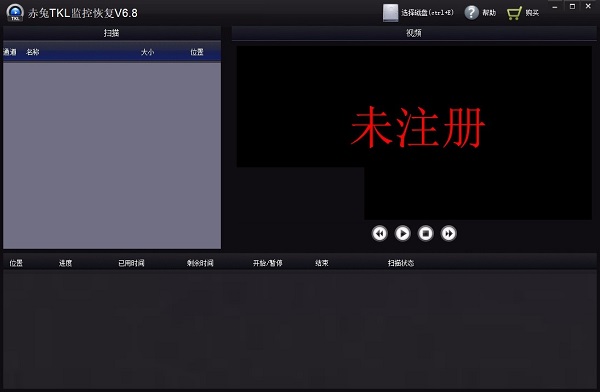Start video playback with play button
The image size is (600, 392).
point(402,233)
